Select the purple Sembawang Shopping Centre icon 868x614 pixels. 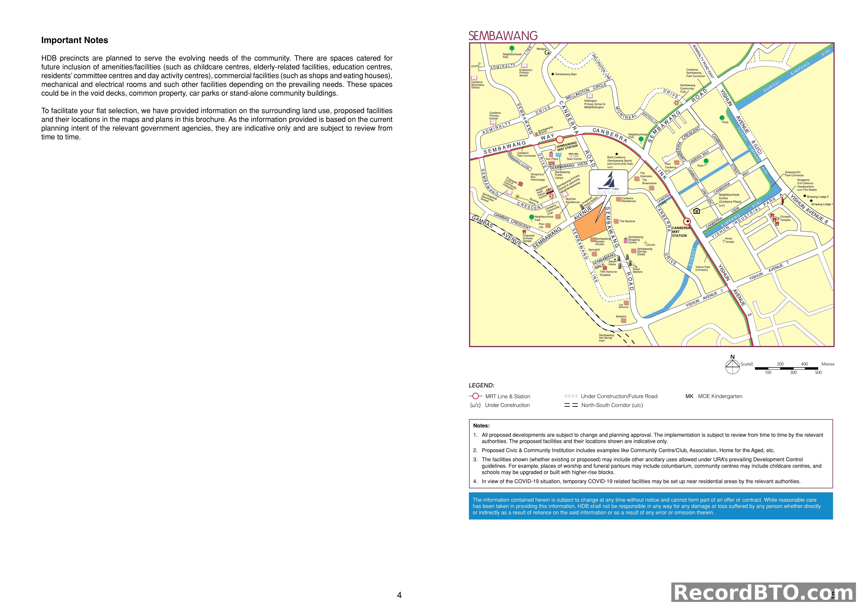tap(626, 241)
